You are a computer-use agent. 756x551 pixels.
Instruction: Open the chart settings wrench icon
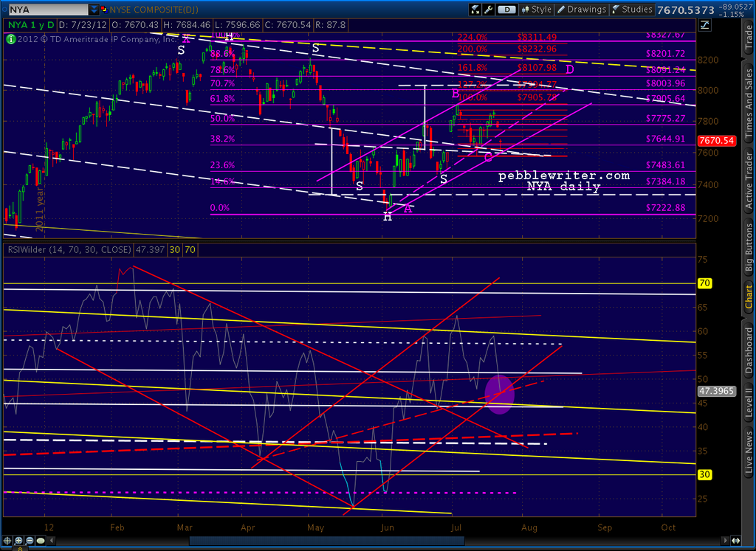point(487,9)
